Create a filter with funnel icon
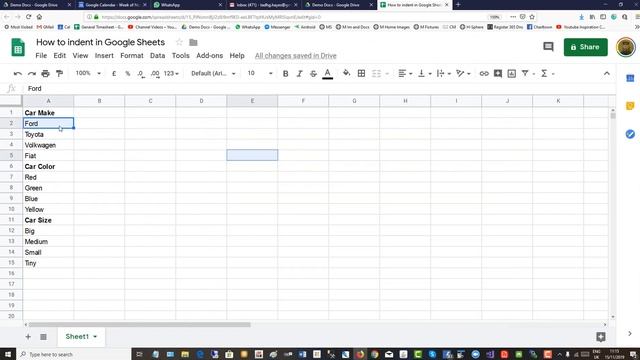 tap(525, 73)
